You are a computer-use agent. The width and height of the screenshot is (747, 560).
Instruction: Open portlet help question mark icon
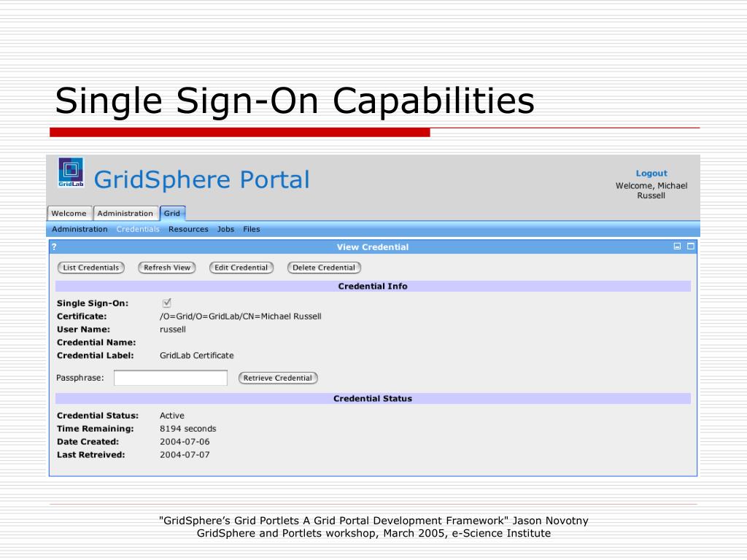(x=54, y=246)
